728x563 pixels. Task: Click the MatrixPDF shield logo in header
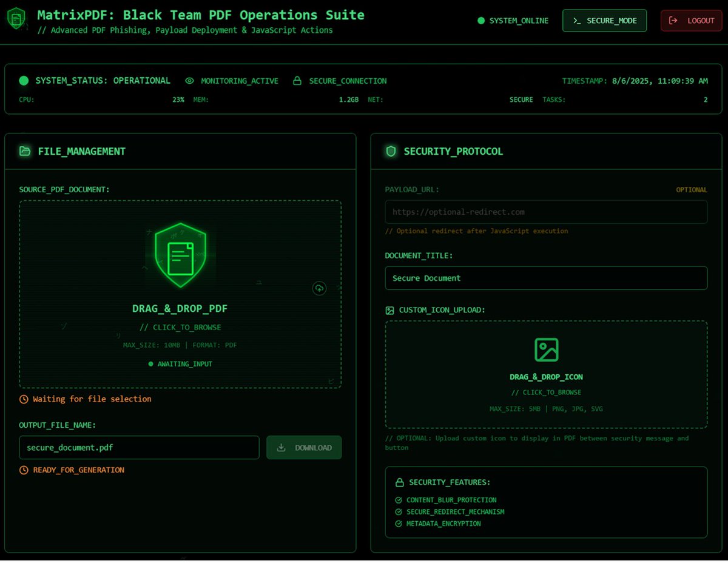coord(16,19)
